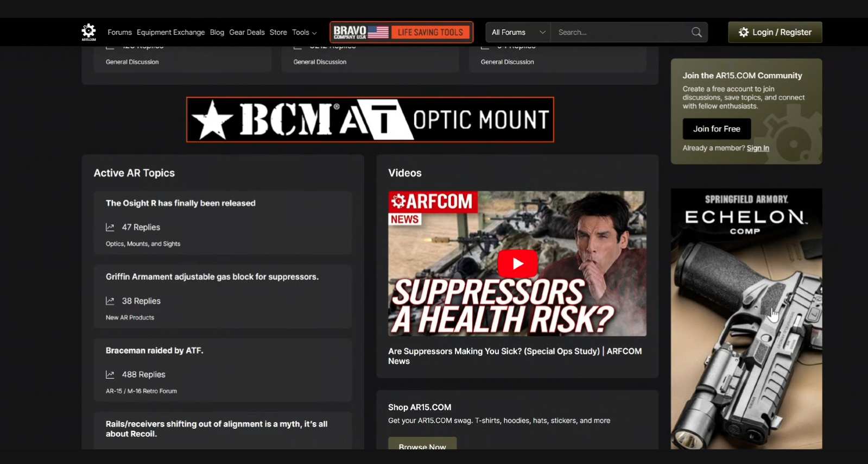Click the search magnifier icon
Viewport: 868px width, 464px height.
point(696,32)
